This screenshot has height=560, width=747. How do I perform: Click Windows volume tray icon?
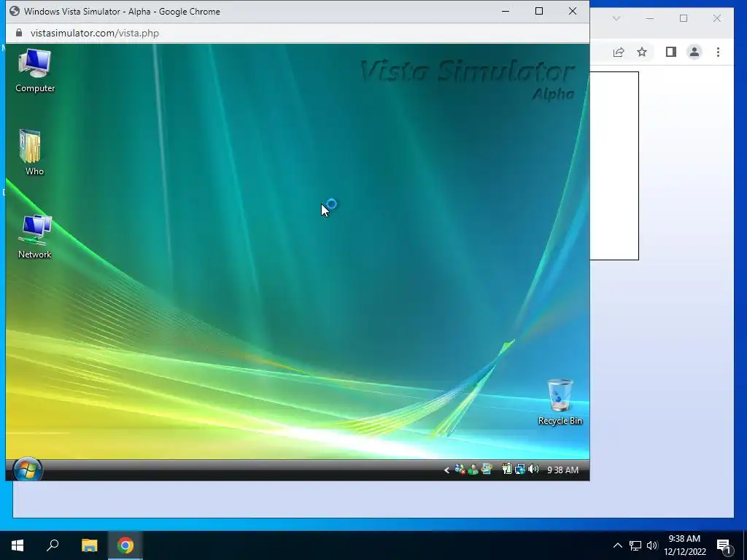click(651, 545)
